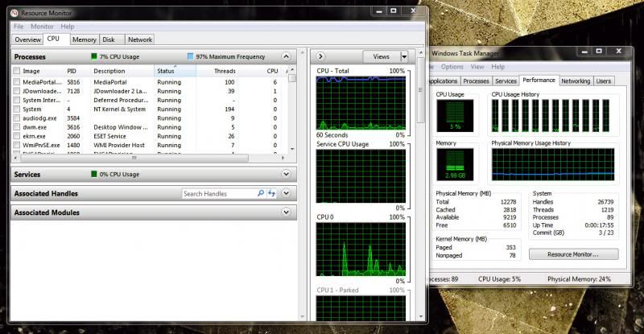Switch to the Memory tab
This screenshot has height=334, width=644.
pos(84,39)
